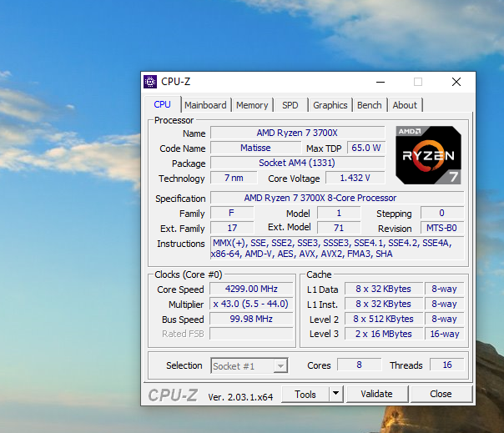Click the Ext. Model value 71

point(339,228)
